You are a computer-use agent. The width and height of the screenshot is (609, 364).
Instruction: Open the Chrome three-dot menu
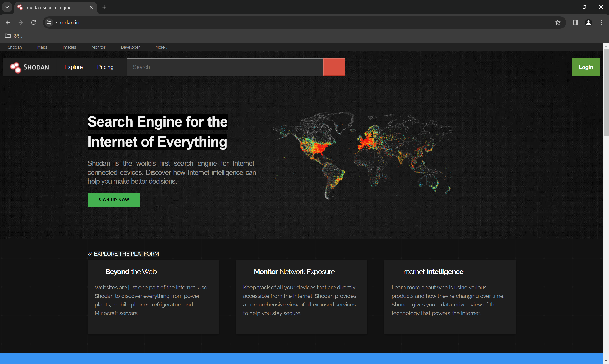(x=601, y=23)
